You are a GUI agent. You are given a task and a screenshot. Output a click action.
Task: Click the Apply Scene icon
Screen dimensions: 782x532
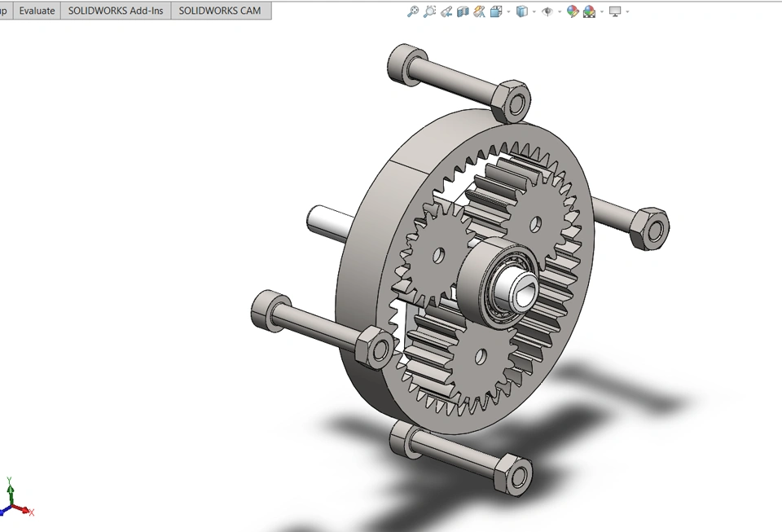click(589, 11)
